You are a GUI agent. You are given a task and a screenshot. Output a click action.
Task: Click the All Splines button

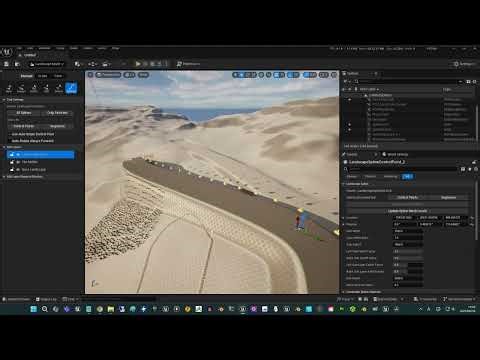[24, 113]
